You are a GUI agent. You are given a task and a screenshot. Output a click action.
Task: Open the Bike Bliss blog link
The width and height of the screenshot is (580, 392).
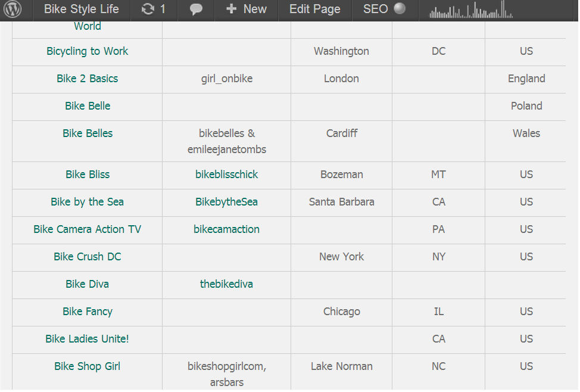(88, 175)
